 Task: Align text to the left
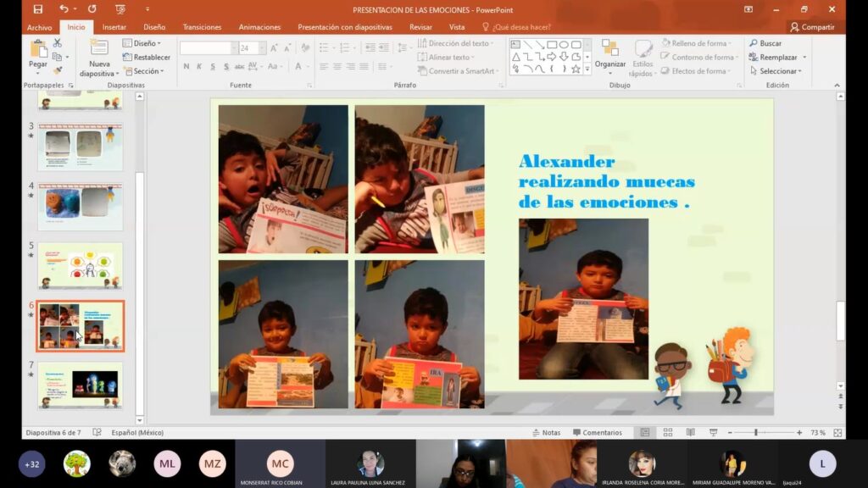[x=324, y=66]
